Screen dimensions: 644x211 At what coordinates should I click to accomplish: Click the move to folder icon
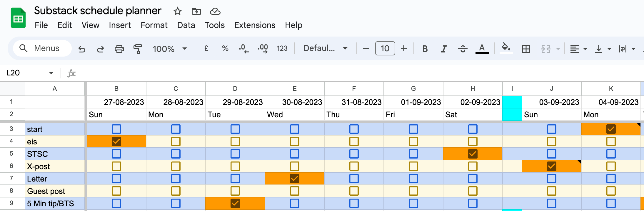point(196,11)
